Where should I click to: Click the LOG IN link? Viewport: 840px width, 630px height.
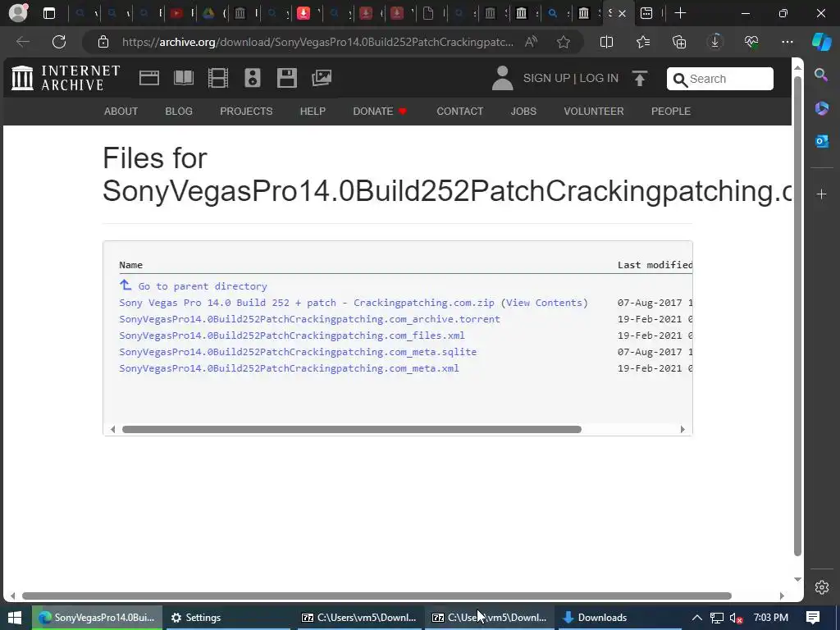point(599,78)
